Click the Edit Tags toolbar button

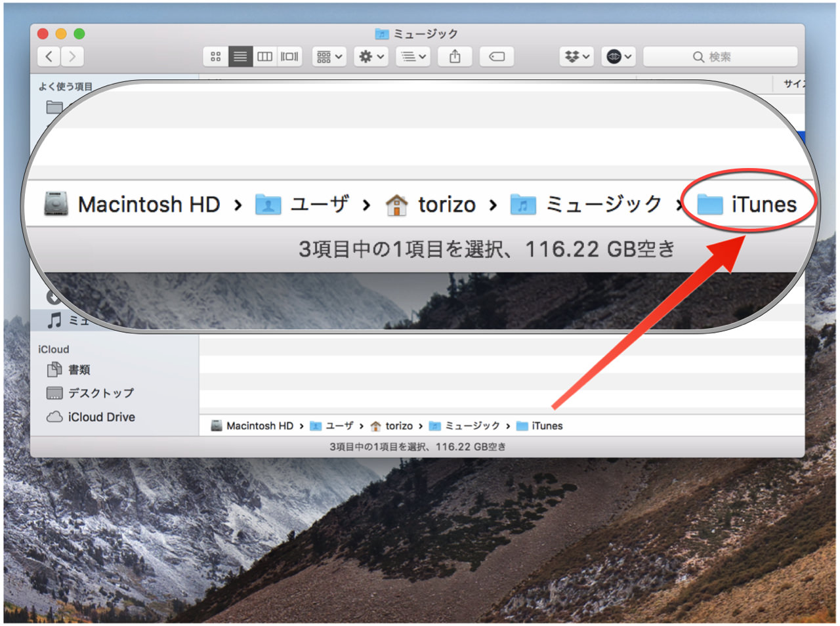[497, 56]
